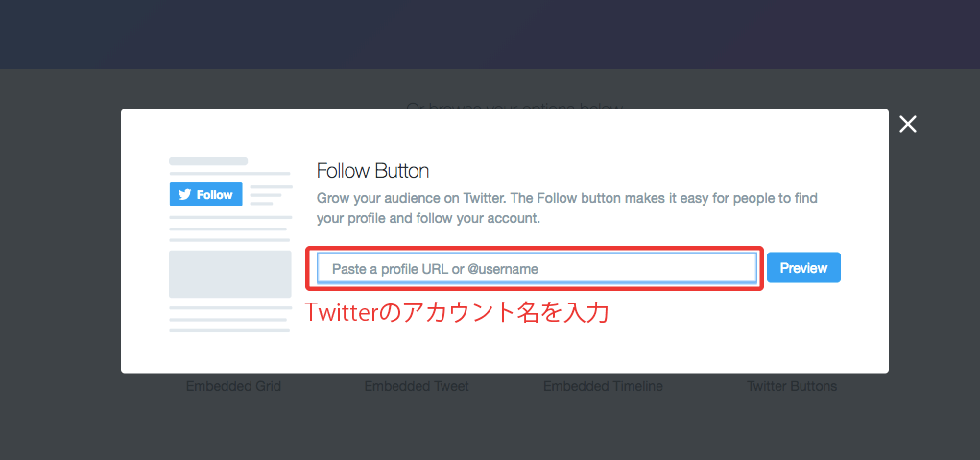
Task: Close the Follow Button dialog with the X
Action: (908, 124)
